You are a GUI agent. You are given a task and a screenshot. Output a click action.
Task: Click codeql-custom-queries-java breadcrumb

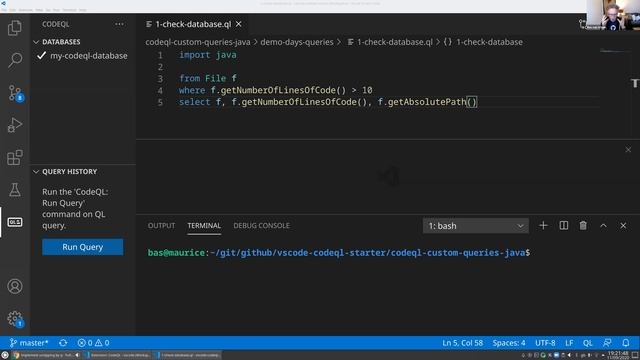pos(198,42)
